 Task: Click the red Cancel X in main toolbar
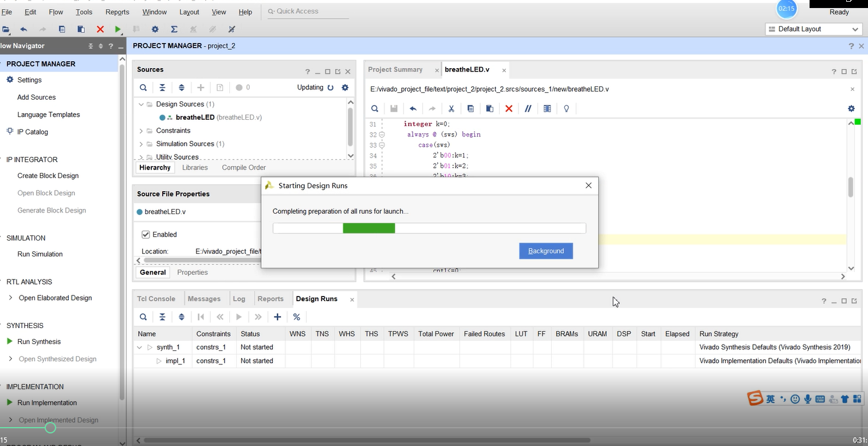coord(100,29)
